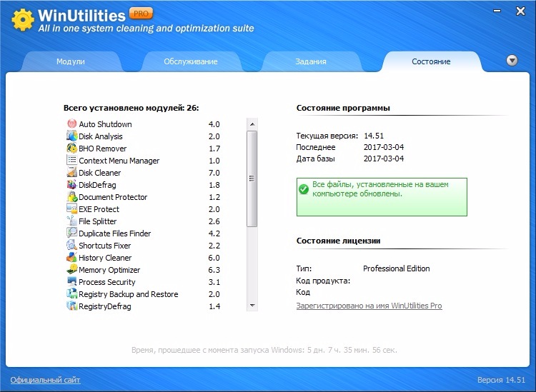536x392 pixels.
Task: Click the Всего установлено модулей heading
Action: (x=131, y=108)
